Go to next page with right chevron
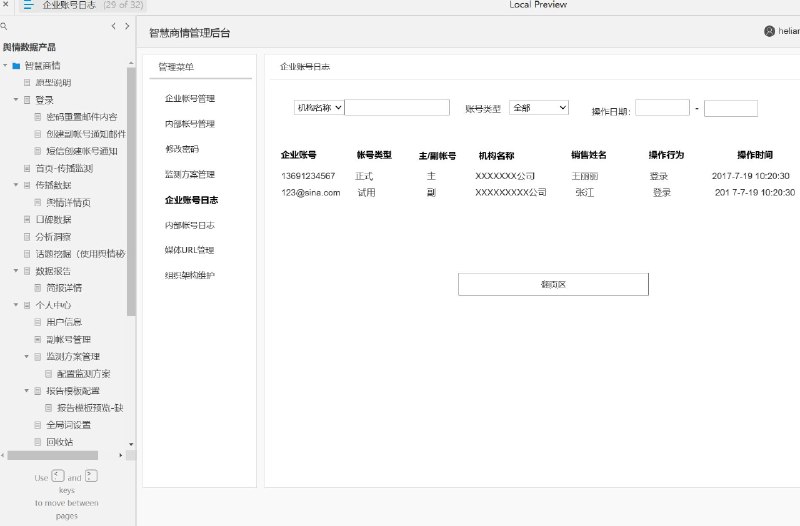 [127, 26]
